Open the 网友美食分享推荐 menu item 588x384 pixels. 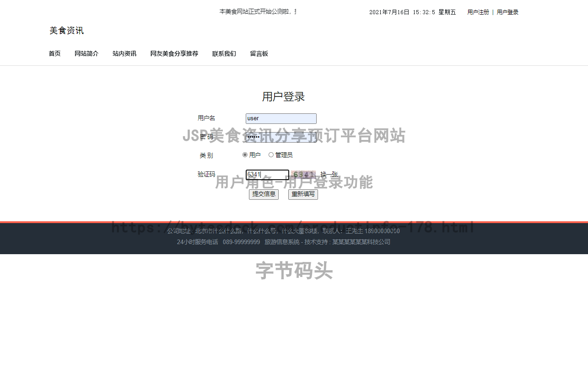coord(174,53)
